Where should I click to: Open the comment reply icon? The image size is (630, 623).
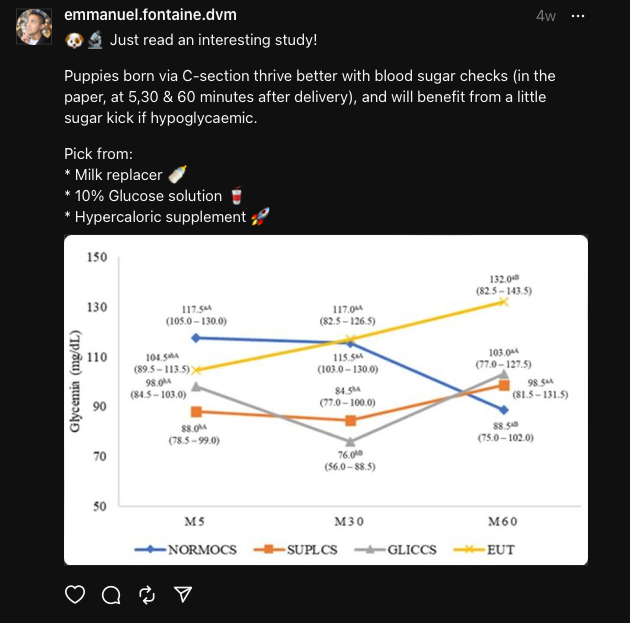(x=111, y=595)
